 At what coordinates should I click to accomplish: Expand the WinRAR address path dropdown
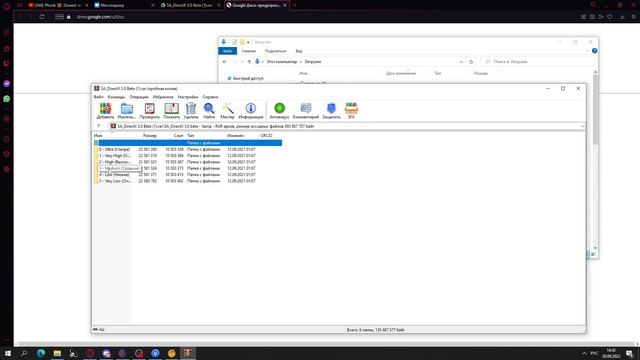582,127
